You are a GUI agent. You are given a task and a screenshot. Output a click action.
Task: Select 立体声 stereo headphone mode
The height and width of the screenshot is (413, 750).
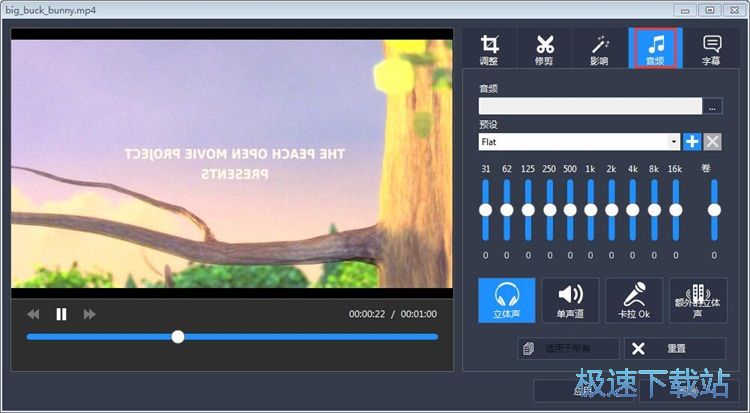(x=507, y=301)
